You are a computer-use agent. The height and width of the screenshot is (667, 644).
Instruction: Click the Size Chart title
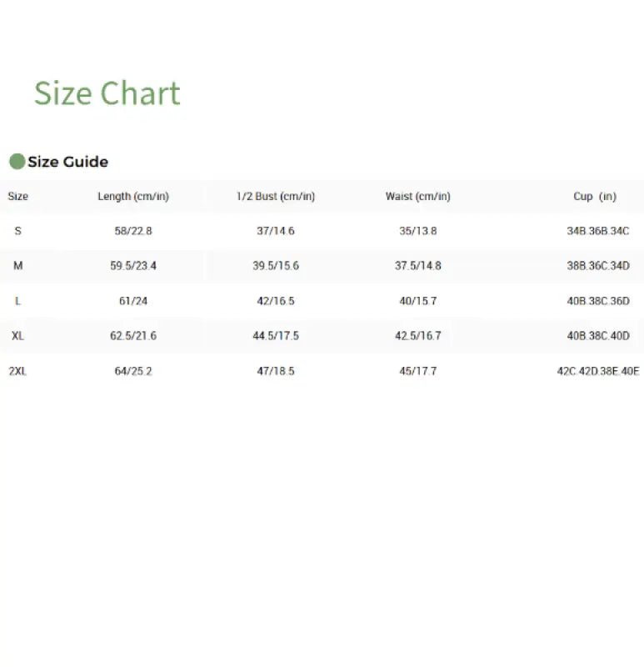(107, 93)
